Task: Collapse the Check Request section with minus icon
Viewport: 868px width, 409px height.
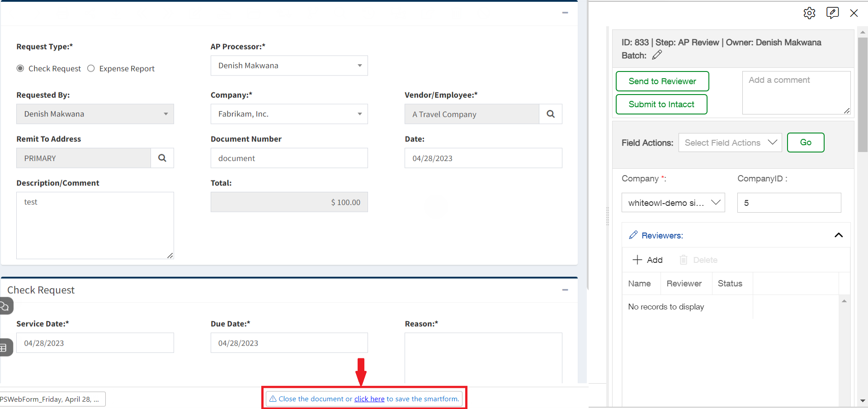Action: [x=565, y=290]
